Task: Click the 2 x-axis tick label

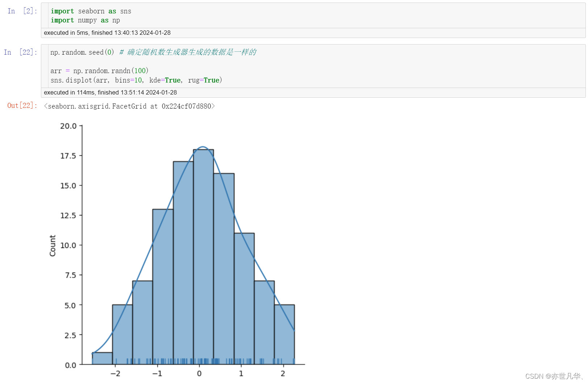Action: coord(283,373)
